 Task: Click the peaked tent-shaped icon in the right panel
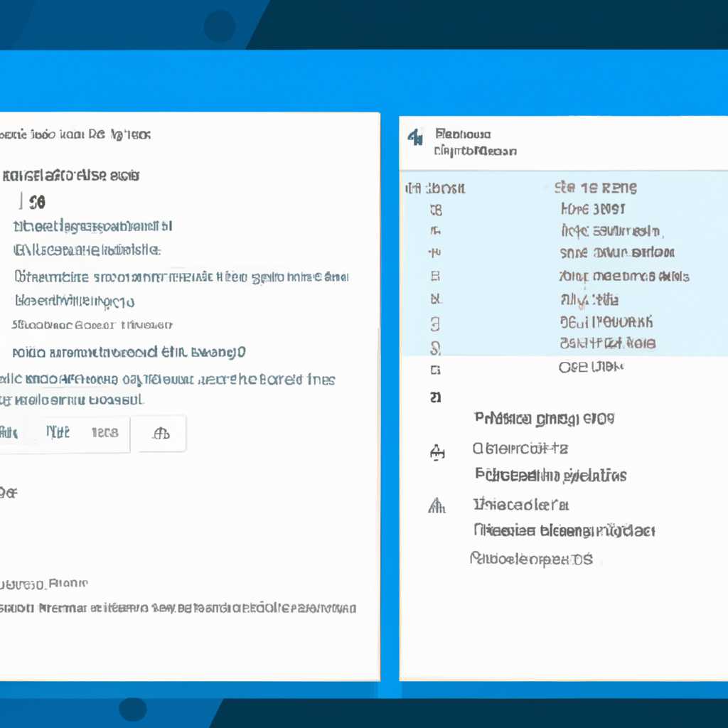437,505
